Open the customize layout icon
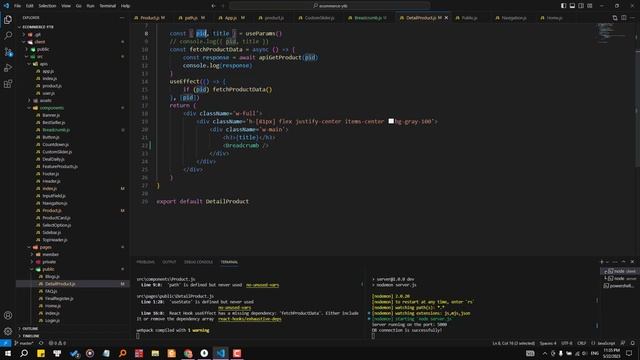 (590, 6)
